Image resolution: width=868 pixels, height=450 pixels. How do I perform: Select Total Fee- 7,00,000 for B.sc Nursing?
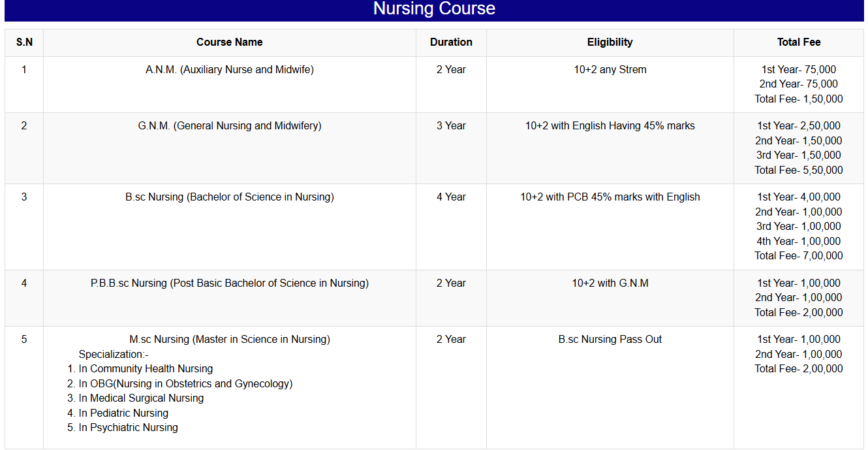click(799, 256)
